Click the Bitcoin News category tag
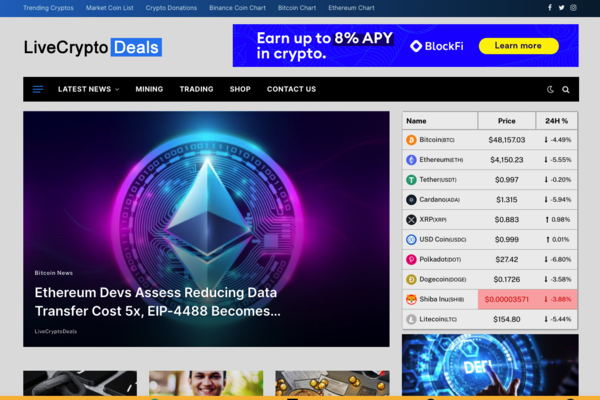 tap(54, 273)
